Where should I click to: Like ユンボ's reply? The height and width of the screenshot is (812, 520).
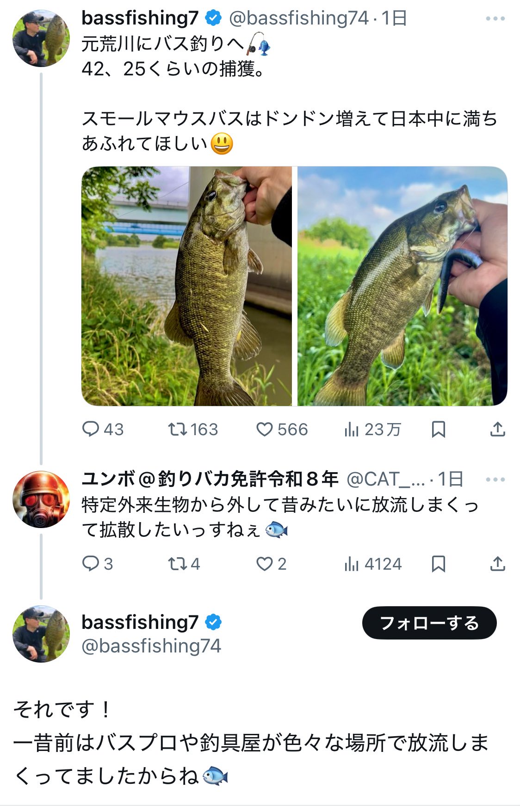(265, 564)
